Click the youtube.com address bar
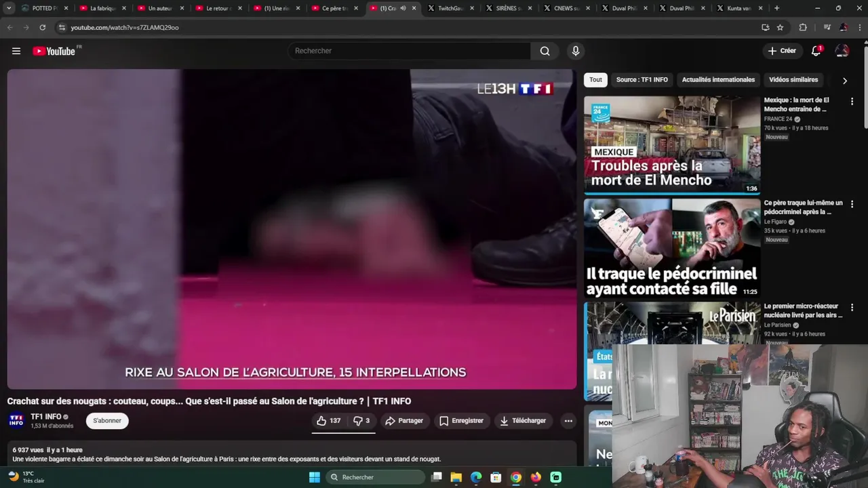Image resolution: width=868 pixels, height=488 pixels. (407, 27)
